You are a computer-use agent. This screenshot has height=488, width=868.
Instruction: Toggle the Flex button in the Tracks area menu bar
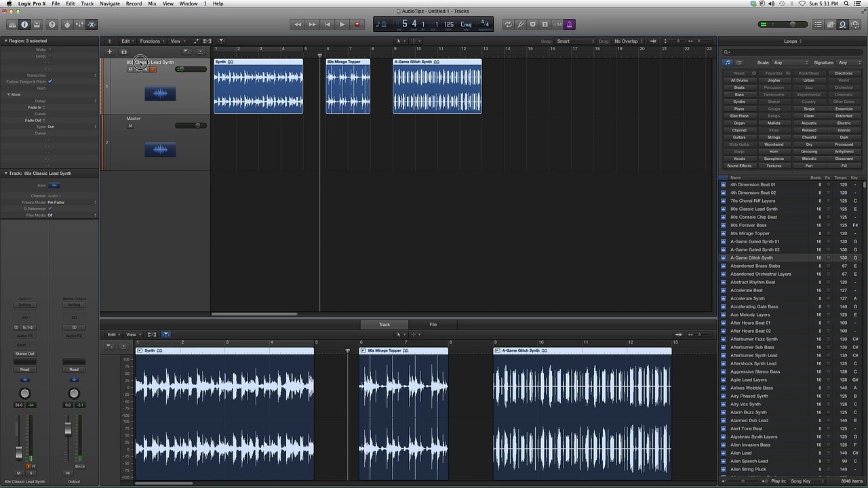pyautogui.click(x=208, y=41)
